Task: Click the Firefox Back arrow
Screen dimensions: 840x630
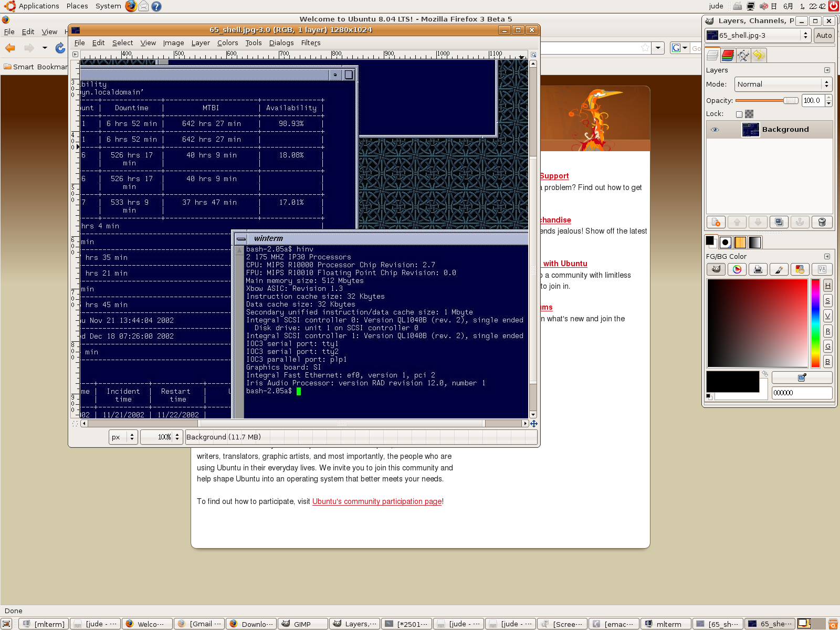Action: [10, 48]
